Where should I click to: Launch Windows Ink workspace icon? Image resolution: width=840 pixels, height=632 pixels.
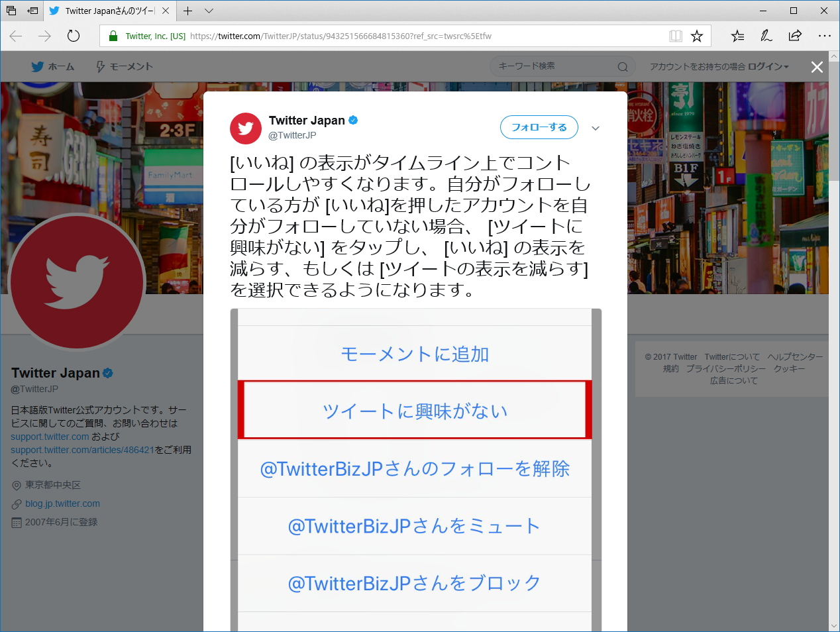click(766, 36)
